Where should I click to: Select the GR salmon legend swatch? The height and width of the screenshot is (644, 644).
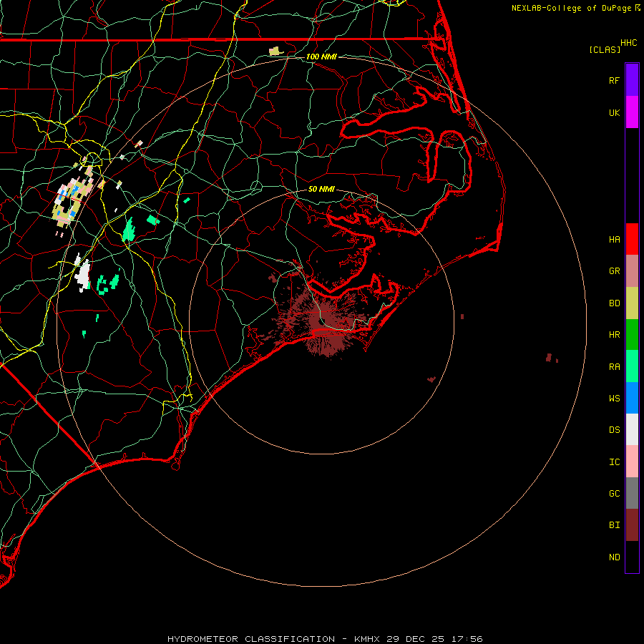632,271
